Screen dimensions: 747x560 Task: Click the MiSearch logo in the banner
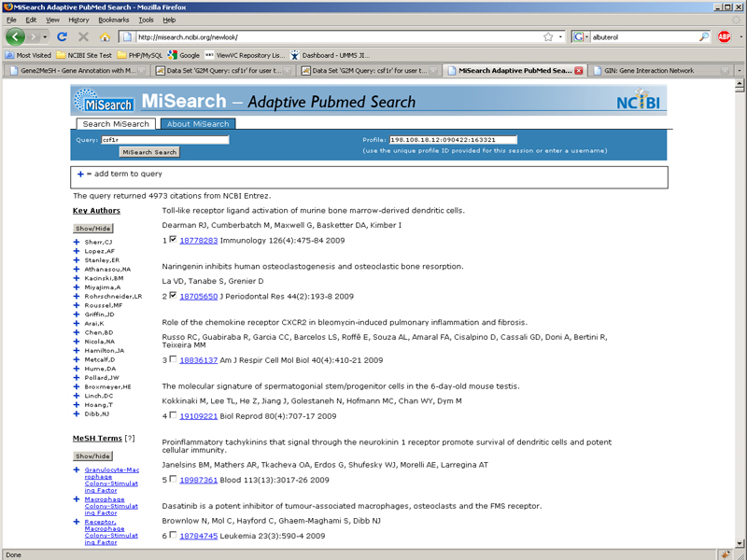click(x=104, y=101)
